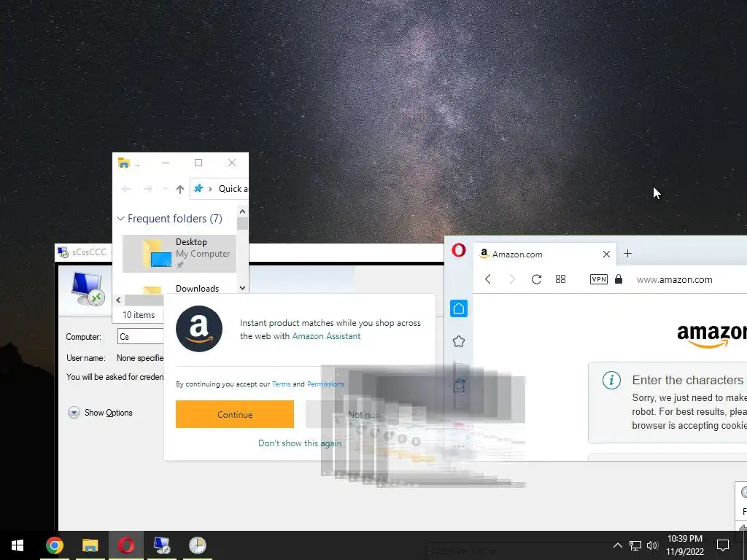Expand Show Options in Remote Desktop
The width and height of the screenshot is (747, 560).
pyautogui.click(x=100, y=413)
